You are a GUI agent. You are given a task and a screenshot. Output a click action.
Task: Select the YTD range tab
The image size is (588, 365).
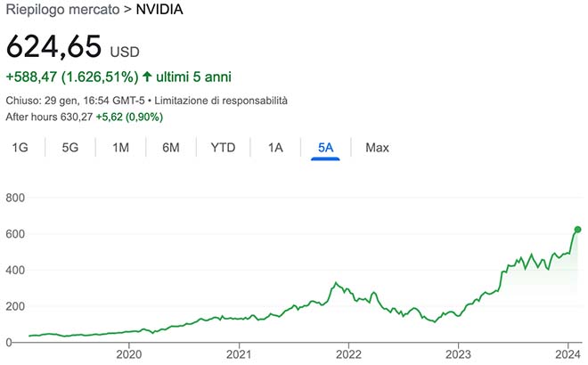pyautogui.click(x=223, y=148)
